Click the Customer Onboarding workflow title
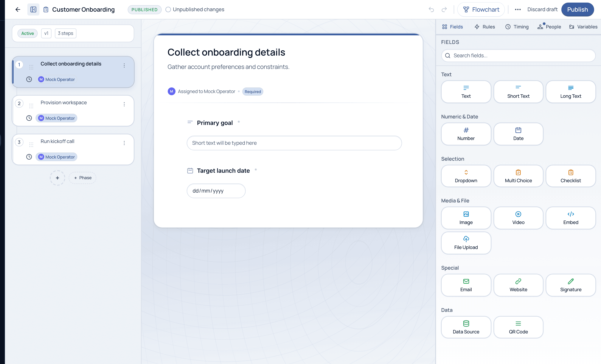This screenshot has height=364, width=601. tap(83, 9)
